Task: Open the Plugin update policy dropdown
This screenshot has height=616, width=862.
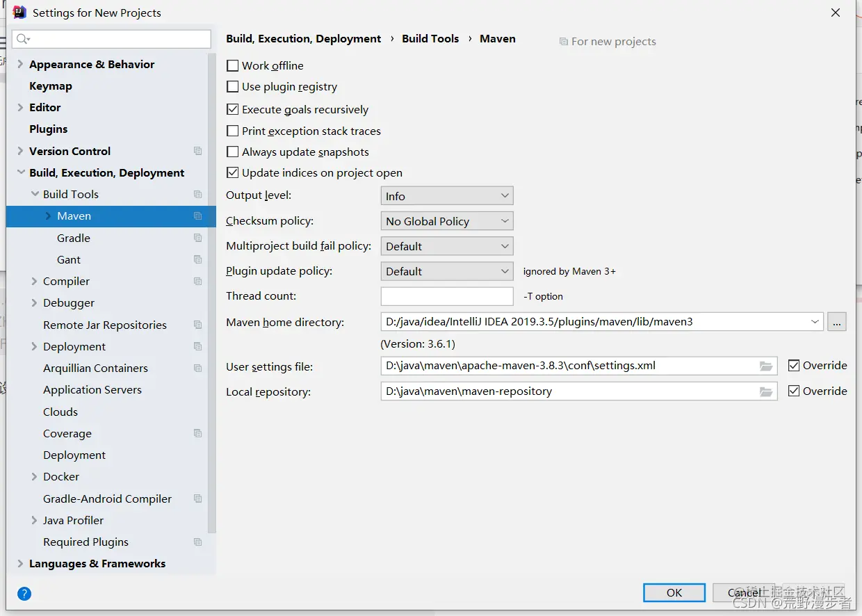Action: (447, 271)
